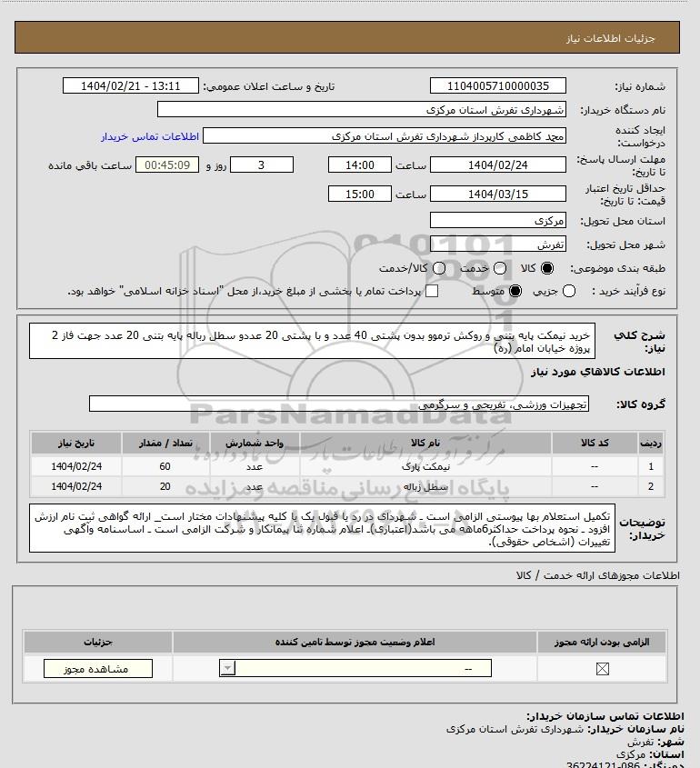Click the delivery province field مرکزی
700x768 pixels.
click(x=497, y=221)
